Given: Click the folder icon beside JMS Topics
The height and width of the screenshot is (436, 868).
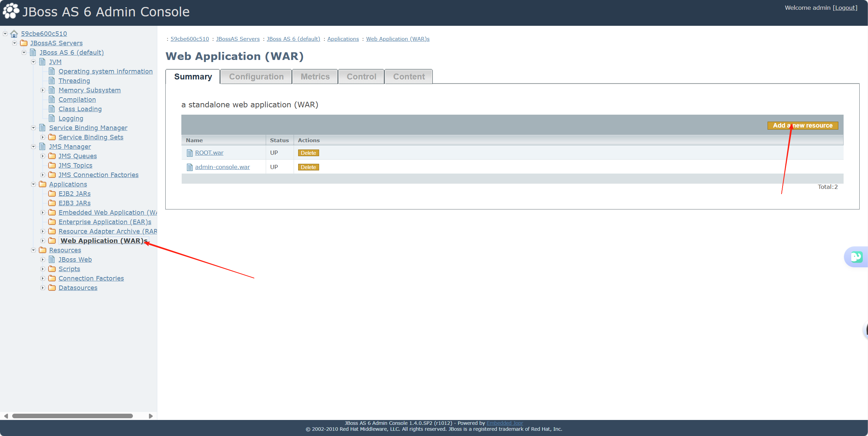Looking at the screenshot, I should tap(52, 165).
